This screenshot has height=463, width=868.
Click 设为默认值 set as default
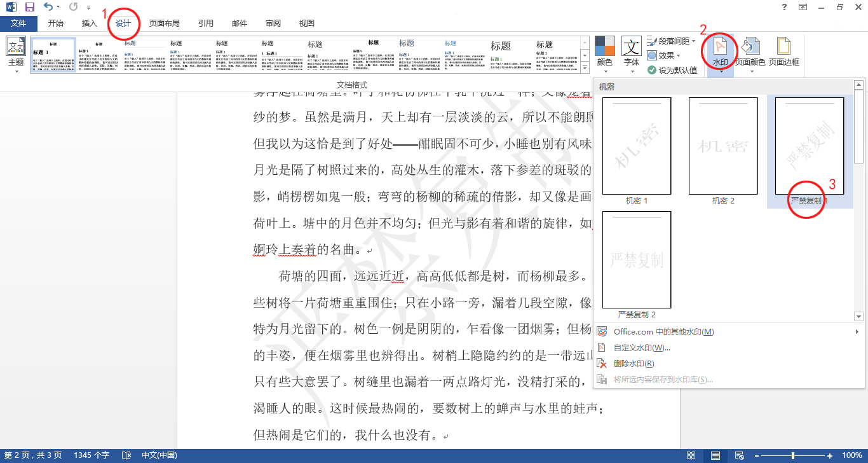(x=672, y=70)
